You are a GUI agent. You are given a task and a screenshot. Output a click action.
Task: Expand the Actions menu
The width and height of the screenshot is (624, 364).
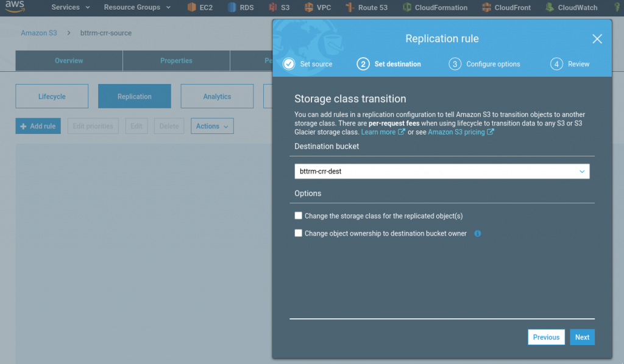tap(211, 126)
